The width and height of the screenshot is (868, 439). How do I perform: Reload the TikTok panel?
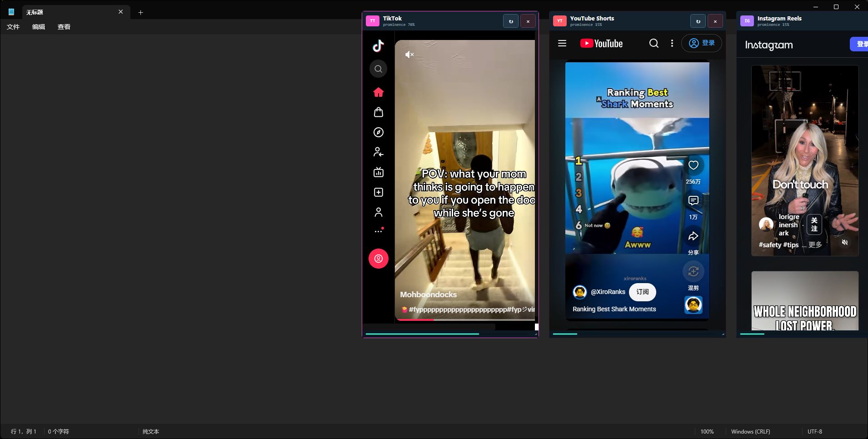click(511, 21)
